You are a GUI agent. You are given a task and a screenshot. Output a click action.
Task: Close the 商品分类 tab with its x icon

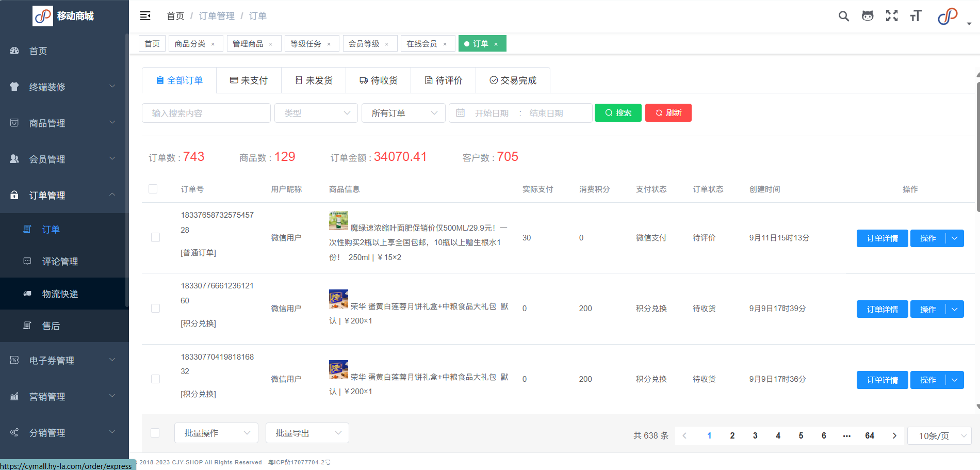tap(213, 44)
